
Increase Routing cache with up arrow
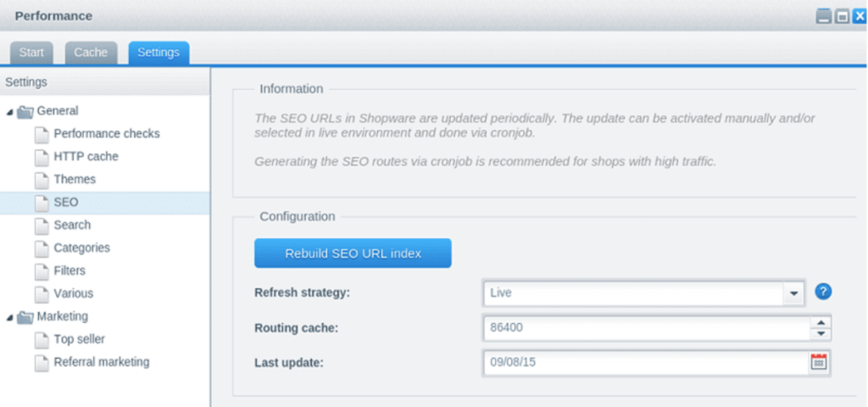[x=821, y=322]
